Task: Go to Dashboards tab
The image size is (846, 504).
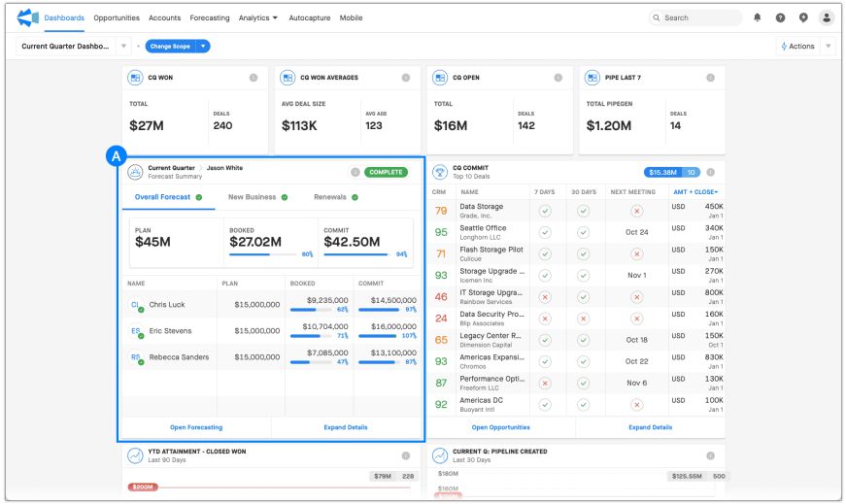Action: pyautogui.click(x=64, y=17)
